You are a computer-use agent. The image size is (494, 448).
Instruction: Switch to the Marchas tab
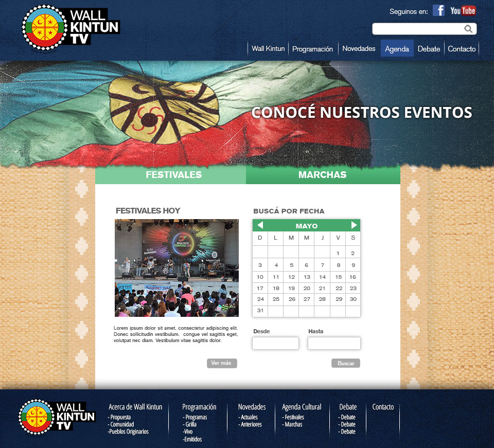click(x=322, y=175)
